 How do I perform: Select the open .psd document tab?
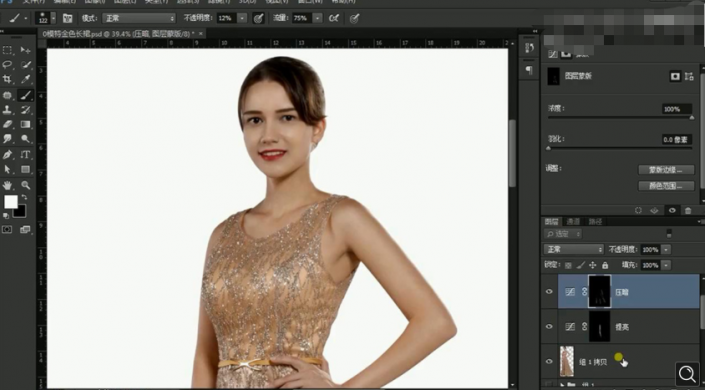(x=118, y=33)
